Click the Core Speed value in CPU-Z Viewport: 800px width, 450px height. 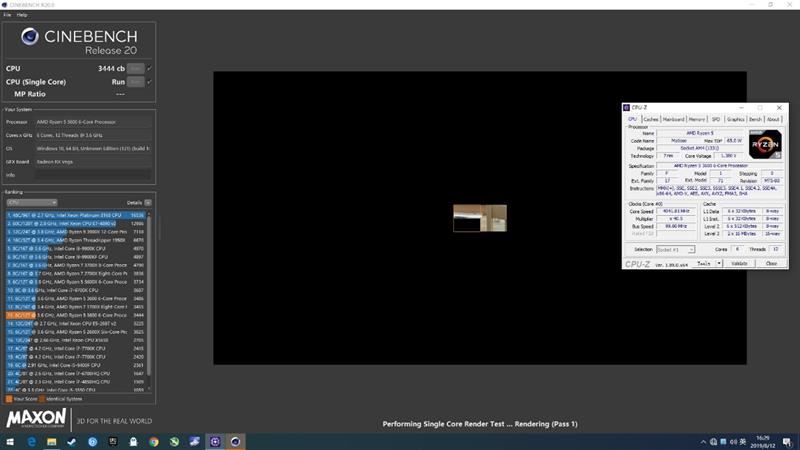pos(676,211)
